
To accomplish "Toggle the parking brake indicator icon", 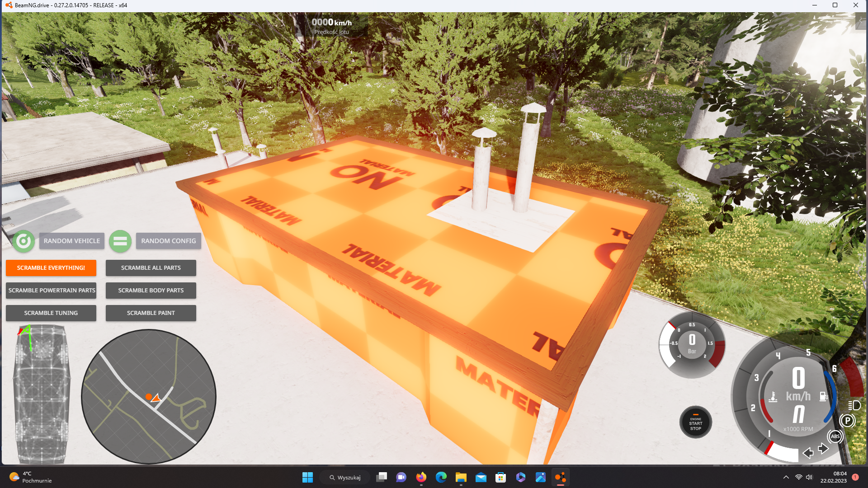I will click(847, 421).
